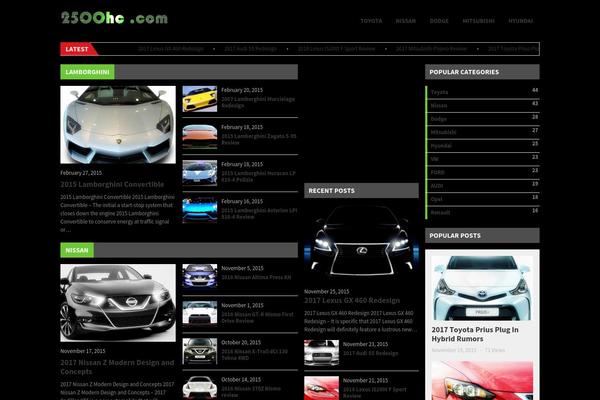This screenshot has height=400, width=600.
Task: Open 2017 Lamborghini Murcielago Redesign link
Action: coord(258,102)
